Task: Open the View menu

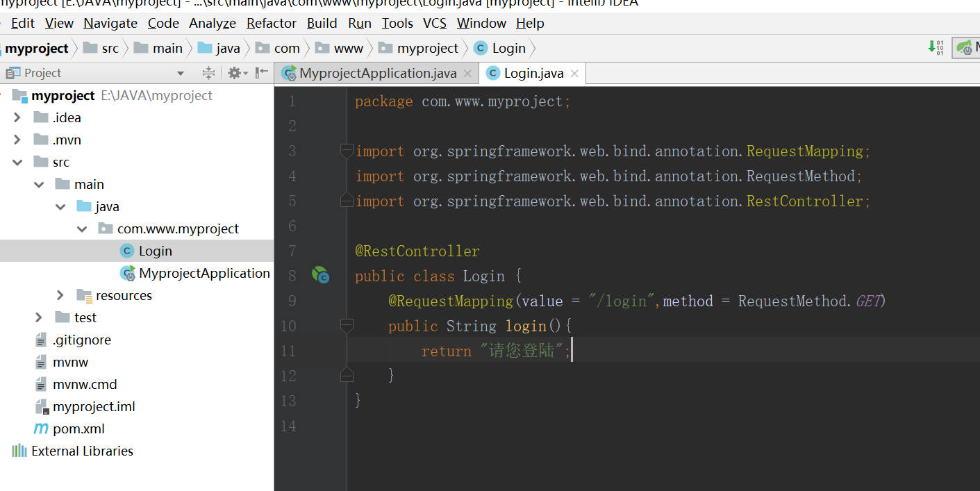Action: [59, 23]
